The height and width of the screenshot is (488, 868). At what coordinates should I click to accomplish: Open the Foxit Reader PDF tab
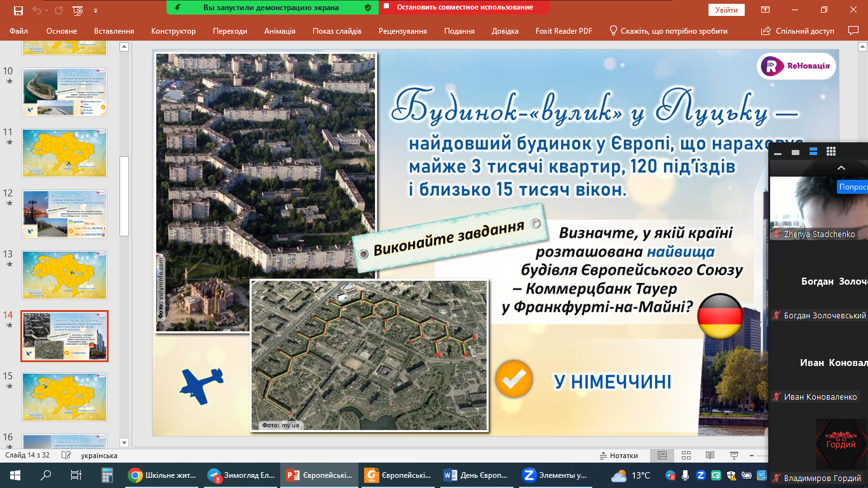562,30
